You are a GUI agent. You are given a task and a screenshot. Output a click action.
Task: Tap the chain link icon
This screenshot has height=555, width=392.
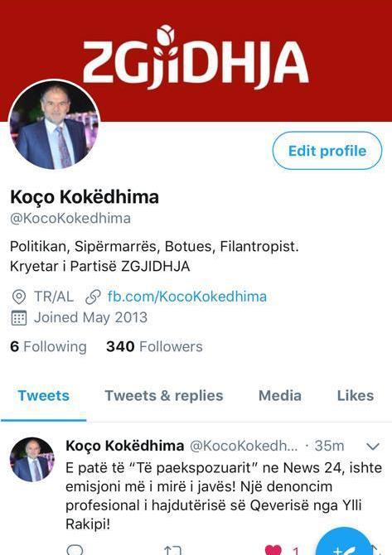[x=93, y=297]
